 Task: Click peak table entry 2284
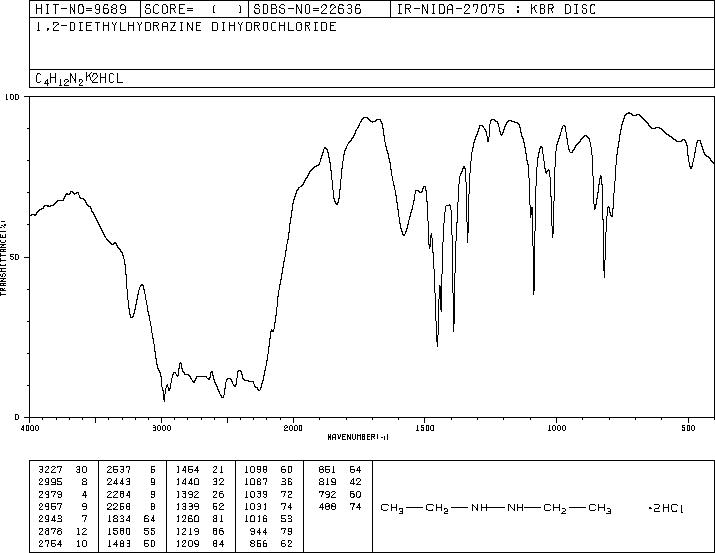coord(119,494)
